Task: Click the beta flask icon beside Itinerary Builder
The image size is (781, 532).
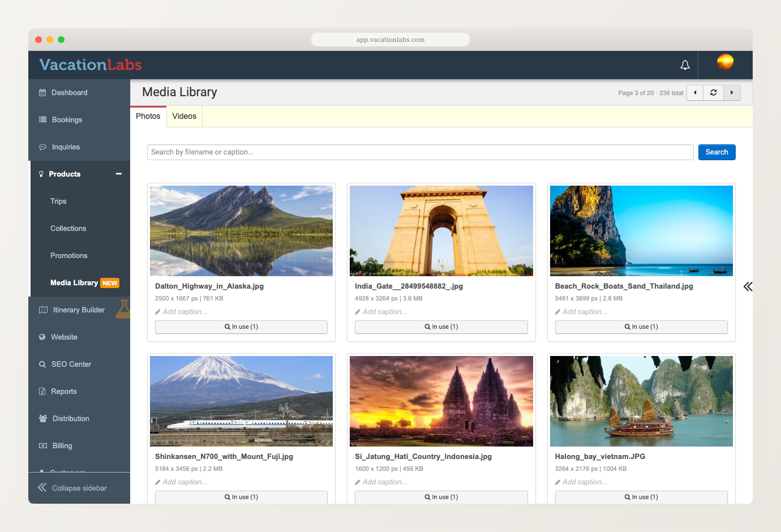Action: [123, 309]
